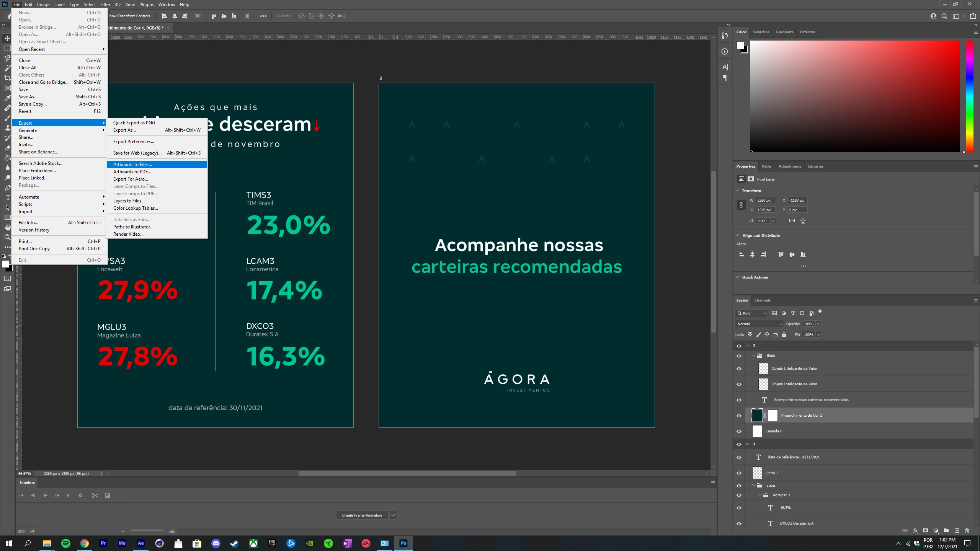Open the Normal blend mode dropdown
The image size is (980, 551).
click(x=759, y=324)
